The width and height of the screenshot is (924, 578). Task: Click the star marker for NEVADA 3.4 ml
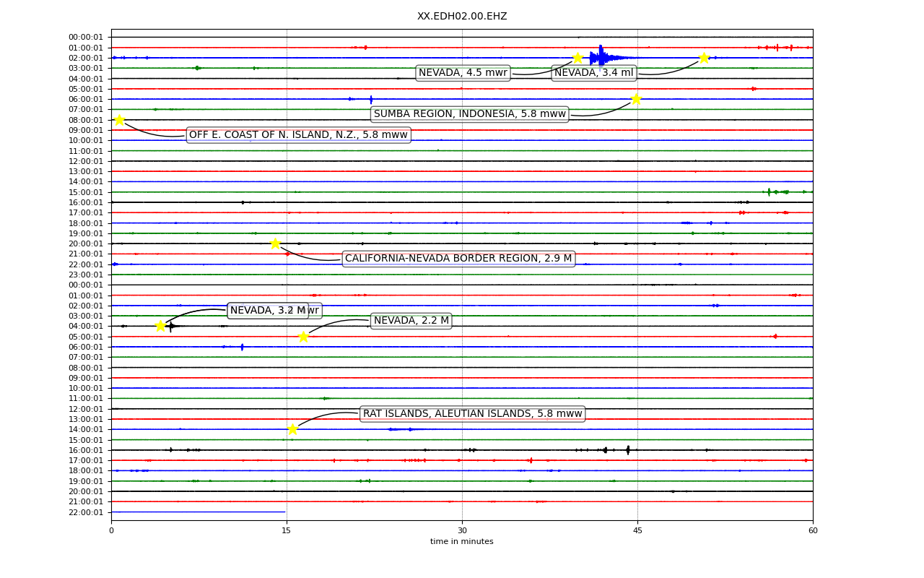click(x=704, y=58)
